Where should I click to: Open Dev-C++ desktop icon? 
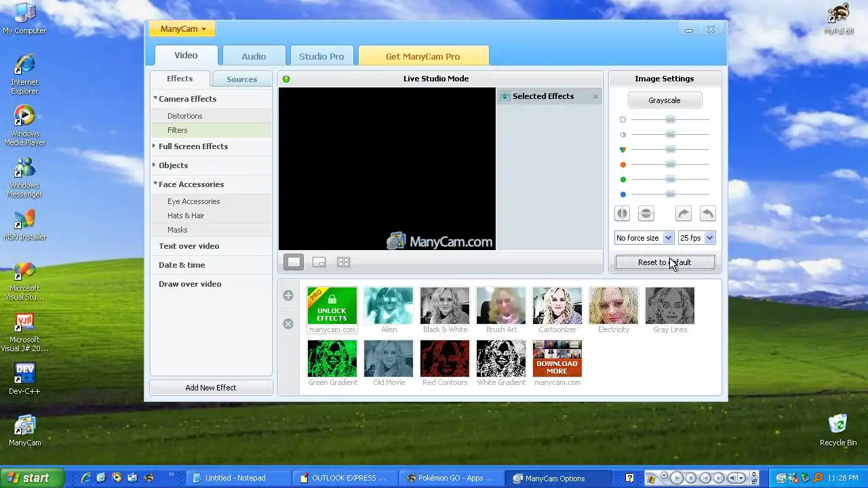[x=24, y=379]
